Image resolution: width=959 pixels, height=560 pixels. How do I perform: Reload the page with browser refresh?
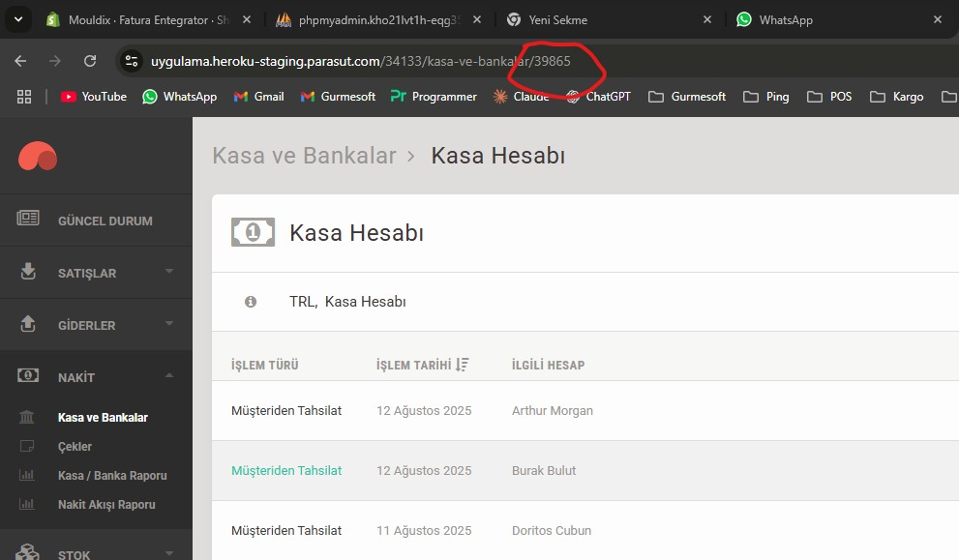[x=90, y=61]
